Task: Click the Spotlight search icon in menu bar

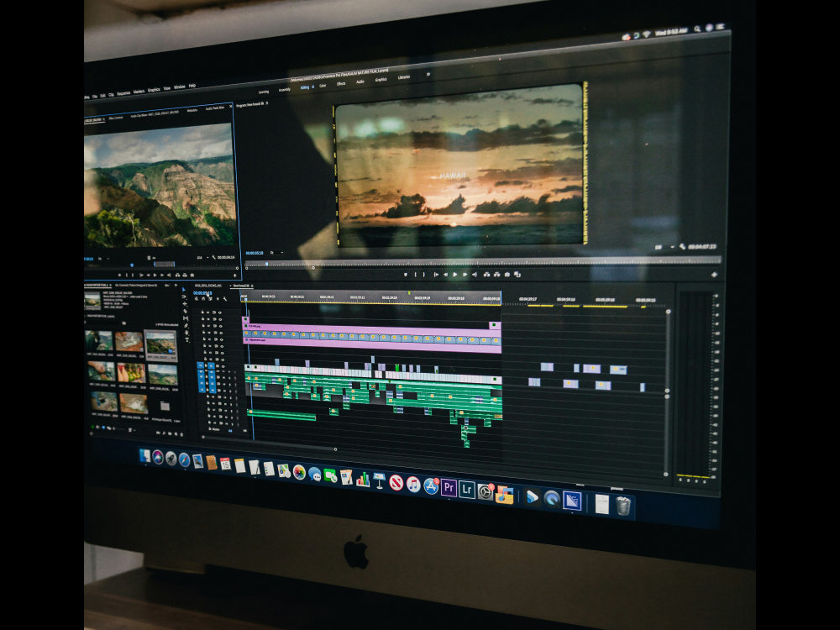Action: (x=697, y=29)
